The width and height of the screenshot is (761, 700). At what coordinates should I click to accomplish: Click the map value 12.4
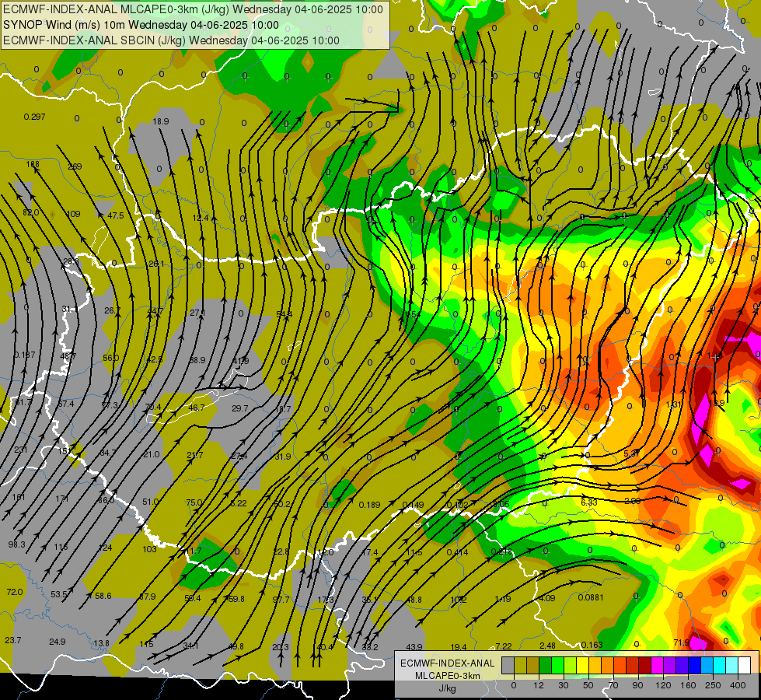click(x=201, y=218)
